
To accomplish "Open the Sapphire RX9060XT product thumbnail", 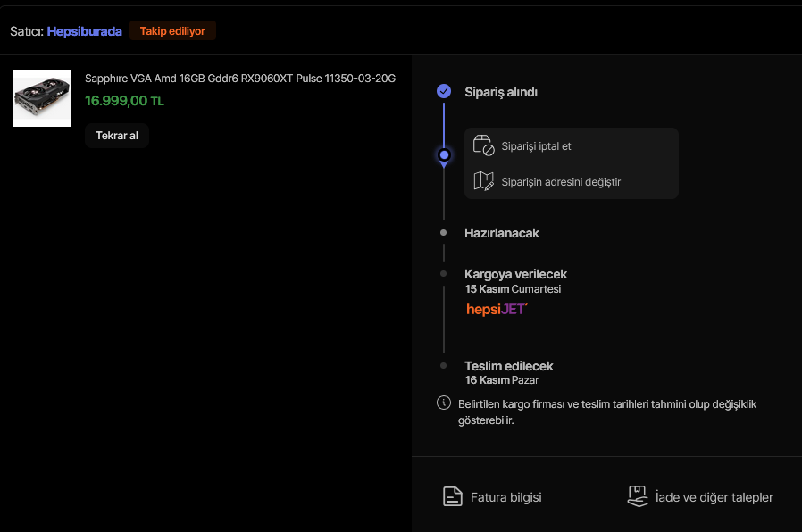I will (42, 98).
